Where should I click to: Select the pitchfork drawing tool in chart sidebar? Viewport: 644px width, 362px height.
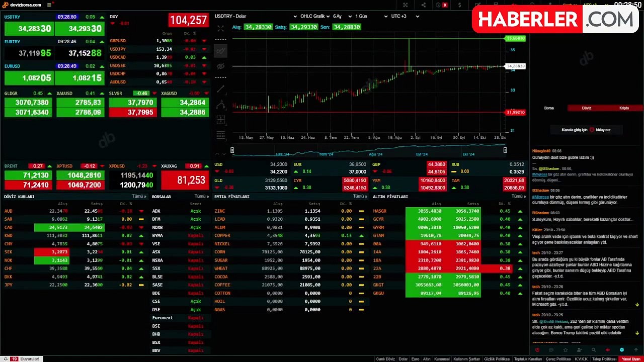220,105
